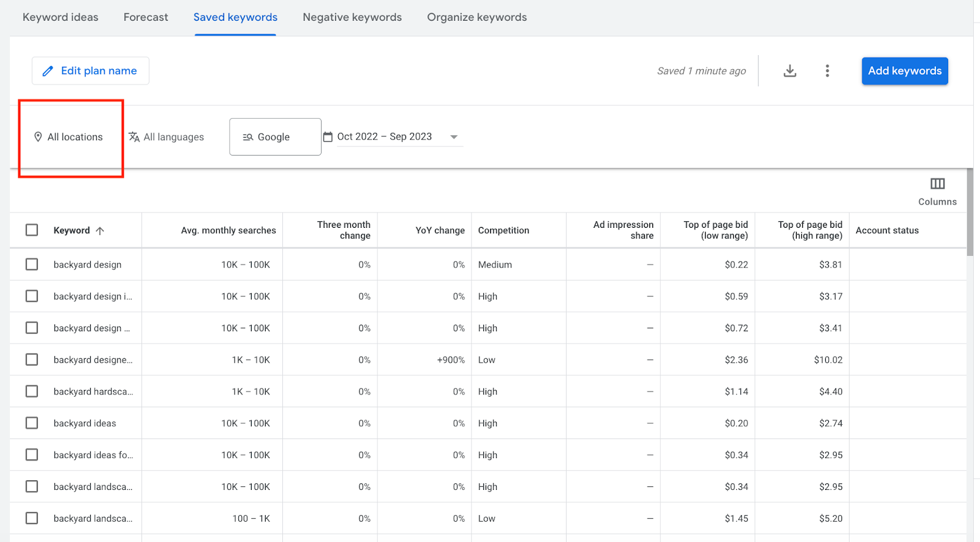Open the Oct 2022 – Sep 2023 date range

tap(392, 137)
